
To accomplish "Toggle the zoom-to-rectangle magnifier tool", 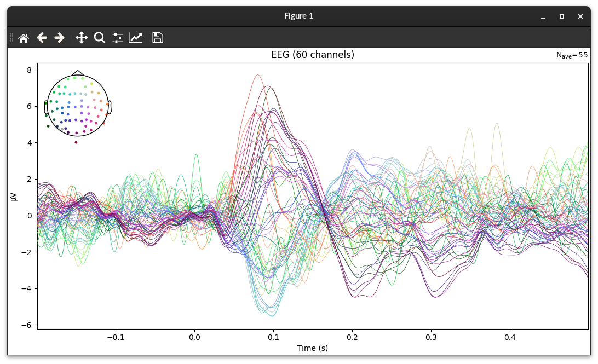I will 99,37.
